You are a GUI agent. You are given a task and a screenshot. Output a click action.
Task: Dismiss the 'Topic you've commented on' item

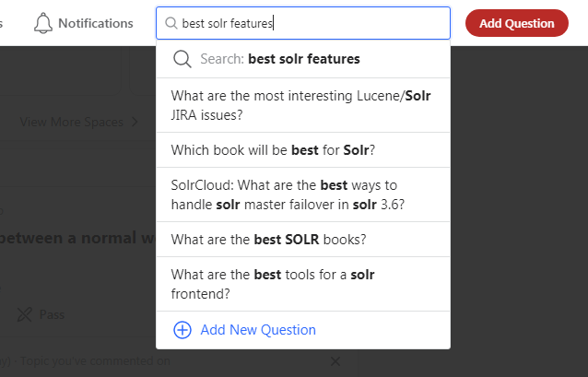335,361
